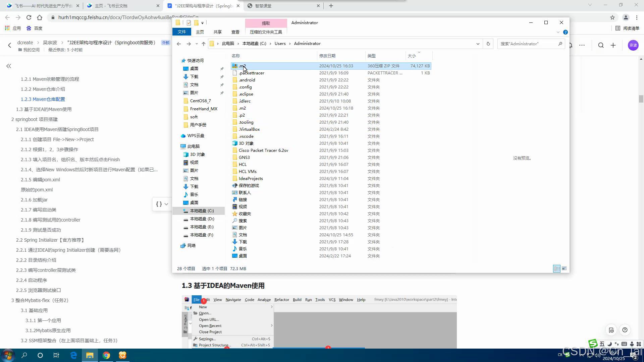Jump to 1.3 基于IDEA的Maven使用 outline entry
Screen dimensions: 644x362
(x=44, y=109)
